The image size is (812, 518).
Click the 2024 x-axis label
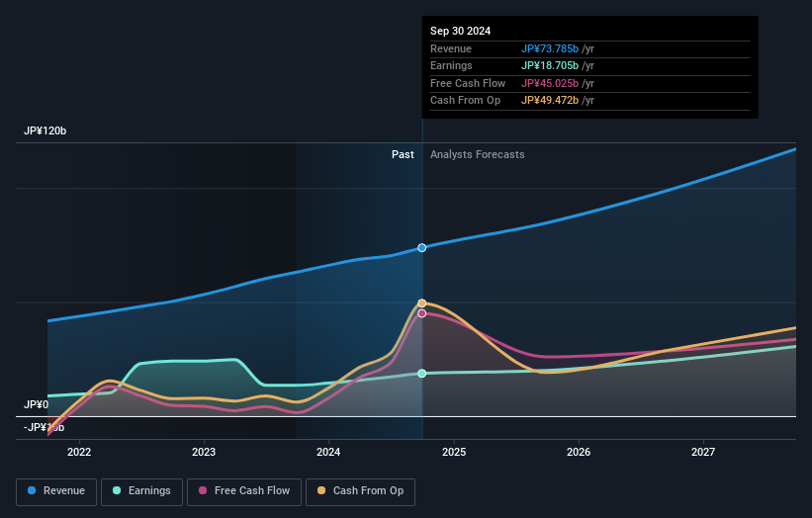[x=328, y=452]
